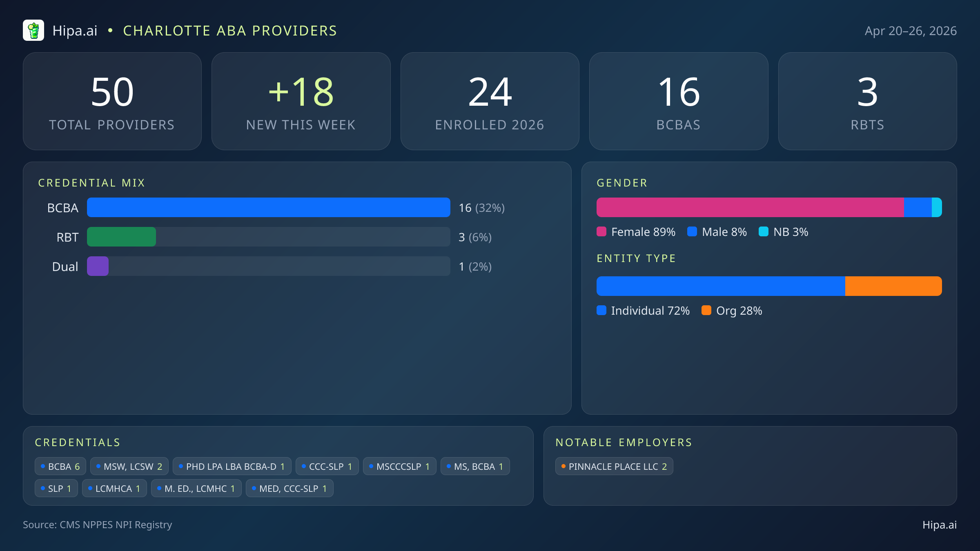Screen dimensions: 980x551
Task: Click the purple Dual credential bar
Action: pos(98,267)
